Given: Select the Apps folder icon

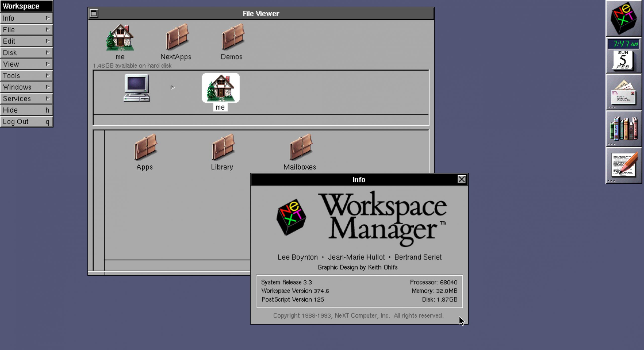Looking at the screenshot, I should click(145, 147).
